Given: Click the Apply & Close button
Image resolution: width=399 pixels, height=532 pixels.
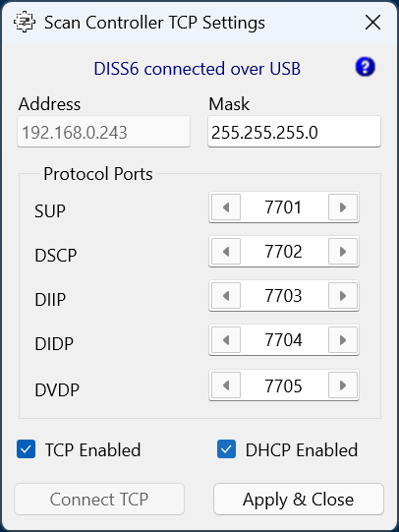Looking at the screenshot, I should 299,500.
